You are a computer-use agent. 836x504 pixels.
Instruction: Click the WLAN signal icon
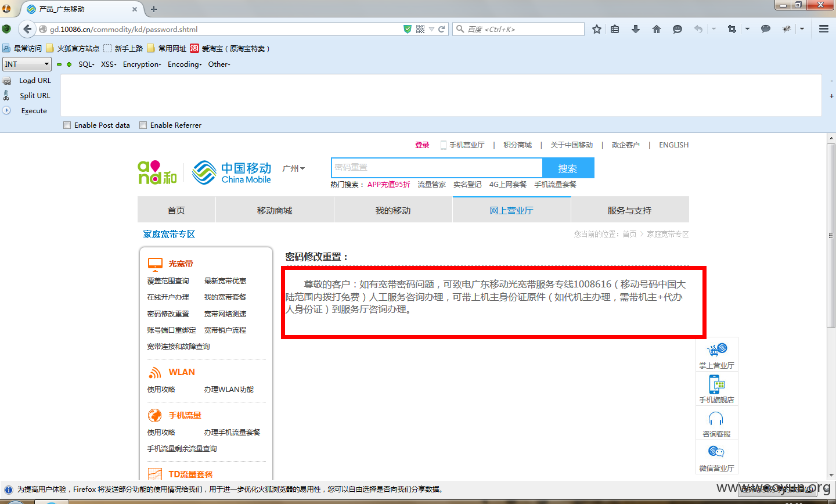pyautogui.click(x=155, y=372)
